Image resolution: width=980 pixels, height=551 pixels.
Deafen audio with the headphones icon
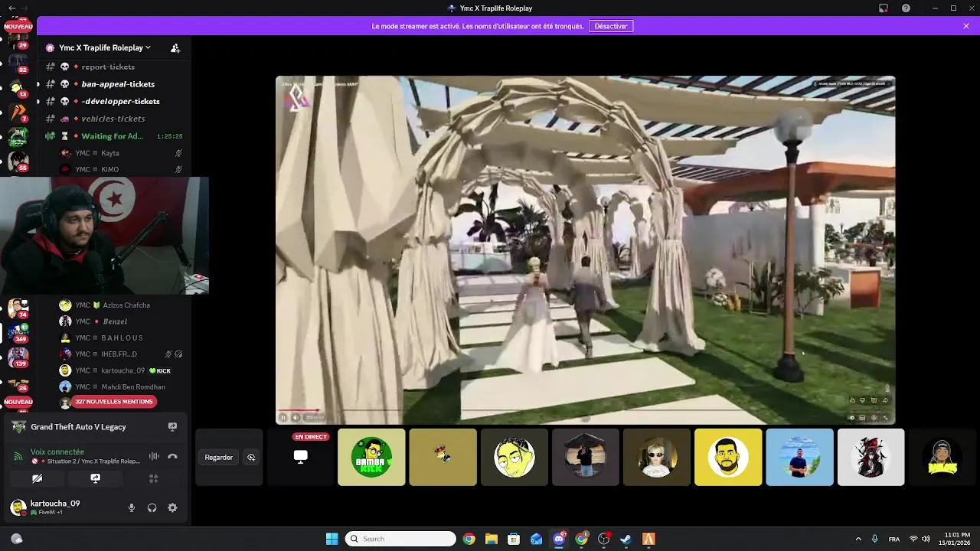[152, 507]
